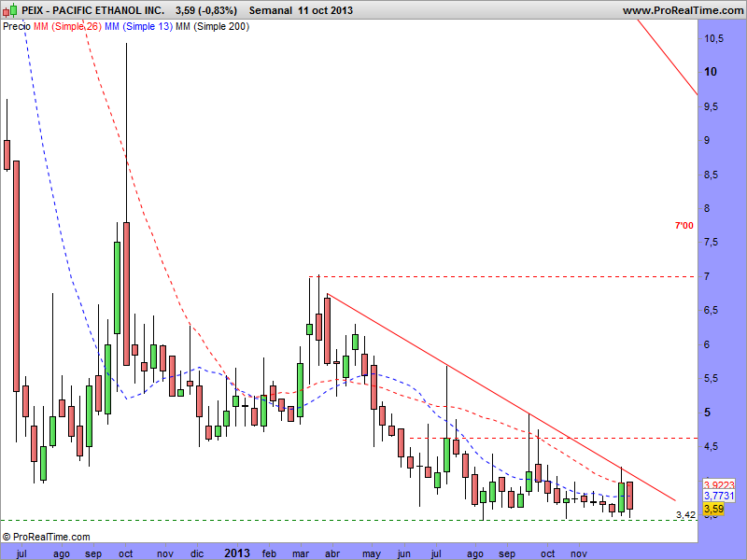Image resolution: width=747 pixels, height=560 pixels.
Task: Click the last red weekly candle body
Action: click(629, 496)
